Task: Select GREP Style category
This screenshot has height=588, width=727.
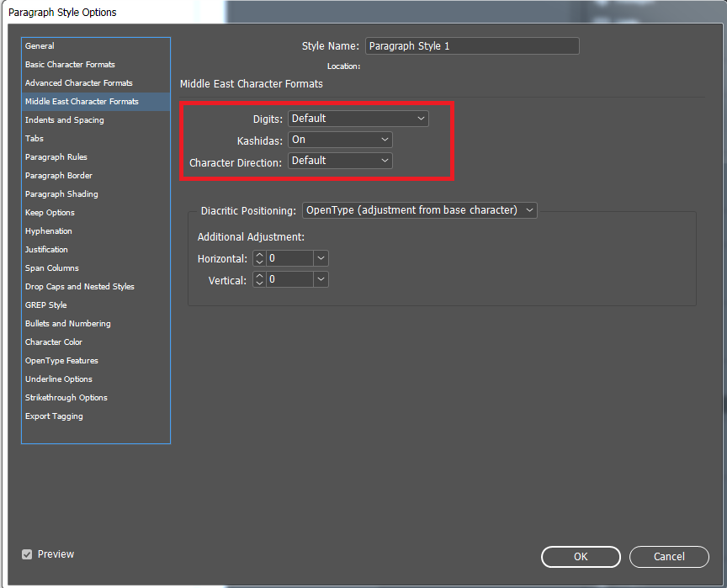Action: click(x=96, y=305)
